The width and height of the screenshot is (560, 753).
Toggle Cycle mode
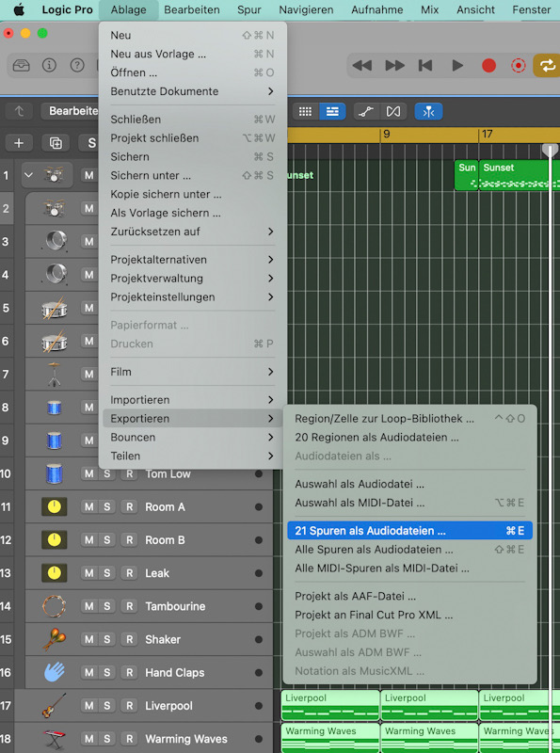pos(547,65)
